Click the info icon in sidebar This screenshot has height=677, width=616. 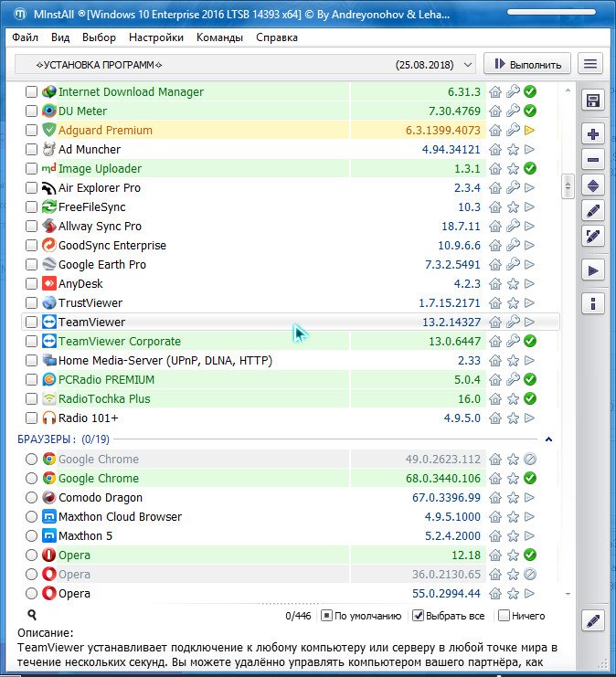592,304
